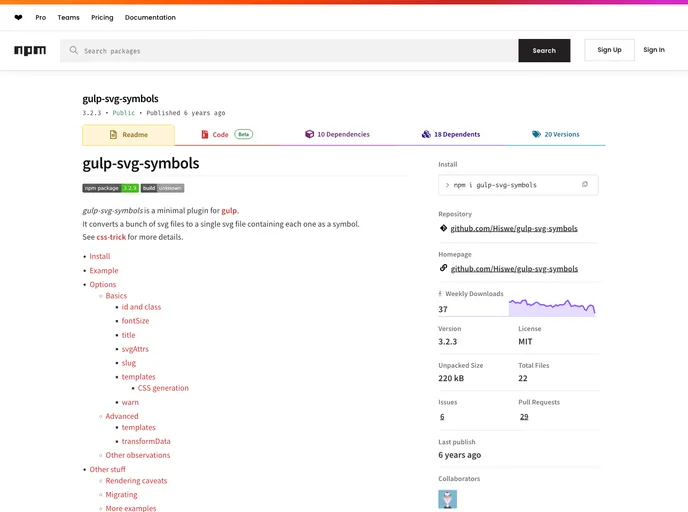Screen dimensions: 688x512
Task: Copy the npm install command
Action: click(x=584, y=184)
